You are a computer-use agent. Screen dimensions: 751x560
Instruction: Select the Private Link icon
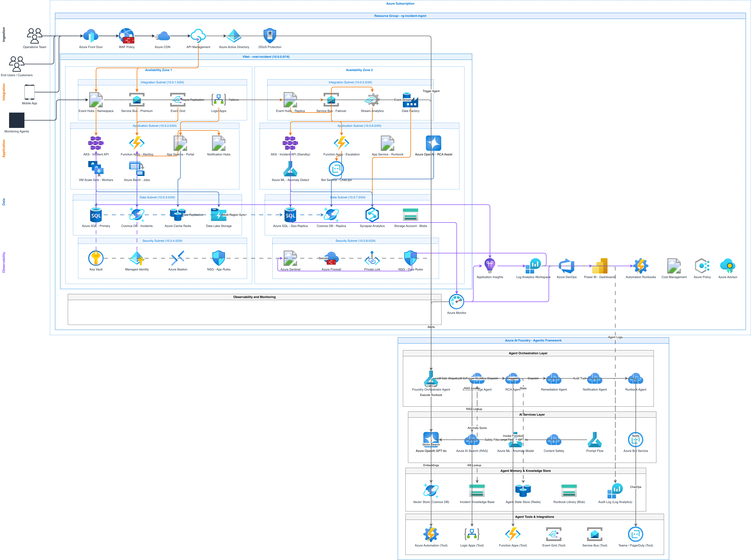pos(372,258)
